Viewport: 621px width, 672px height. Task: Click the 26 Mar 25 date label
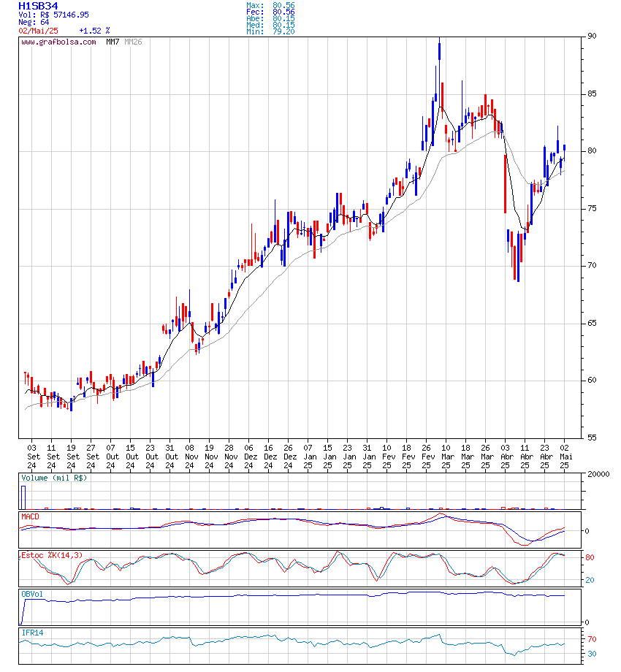click(x=486, y=457)
